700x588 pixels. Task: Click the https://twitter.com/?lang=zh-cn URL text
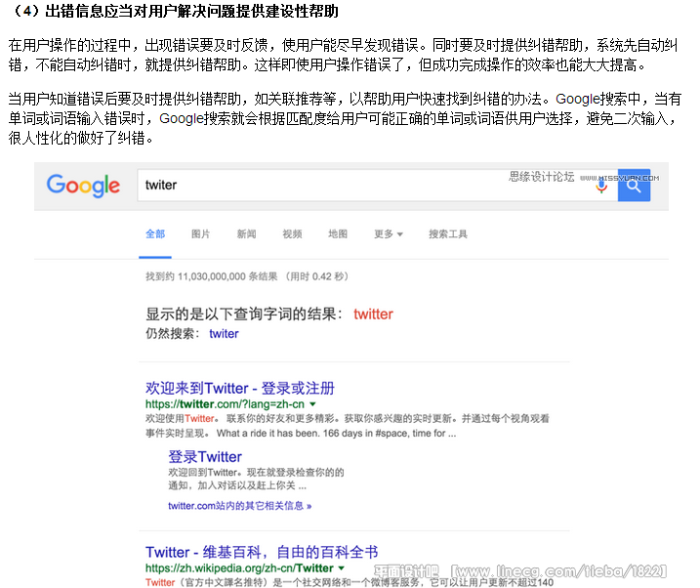(225, 404)
